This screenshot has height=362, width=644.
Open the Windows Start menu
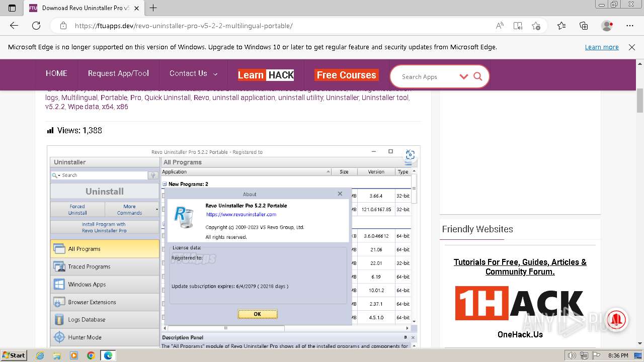tap(14, 355)
